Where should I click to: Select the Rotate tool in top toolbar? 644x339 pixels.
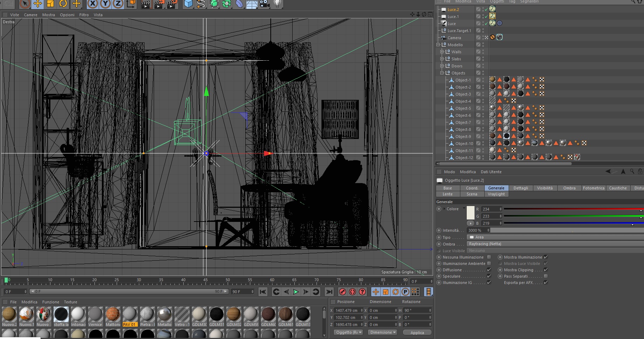coord(63,4)
